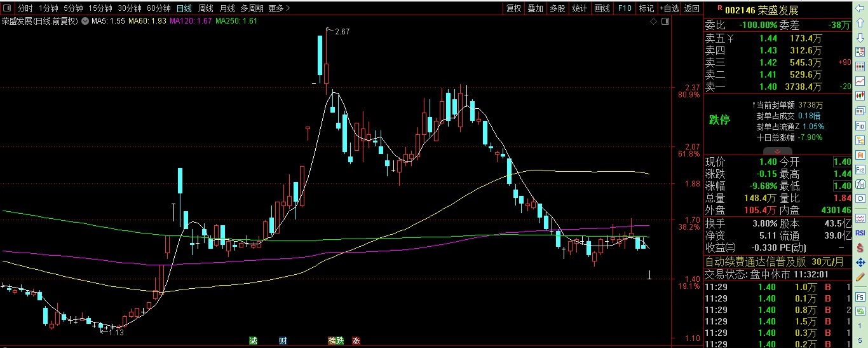The image size is (868, 348).
Task: Click the 复权 button in toolbar
Action: (x=513, y=8)
